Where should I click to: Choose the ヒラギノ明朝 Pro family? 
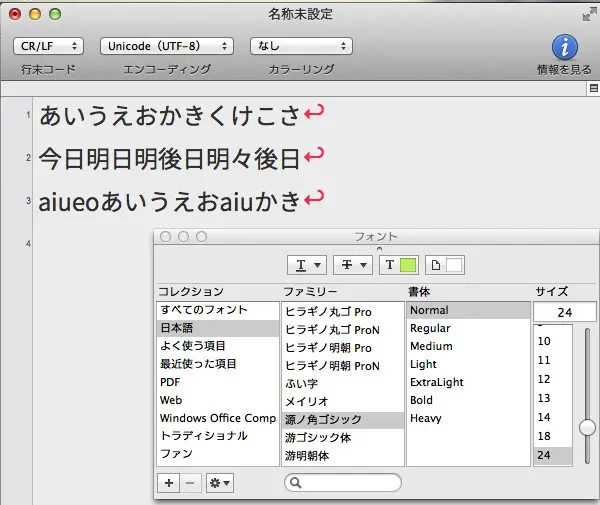(x=343, y=347)
